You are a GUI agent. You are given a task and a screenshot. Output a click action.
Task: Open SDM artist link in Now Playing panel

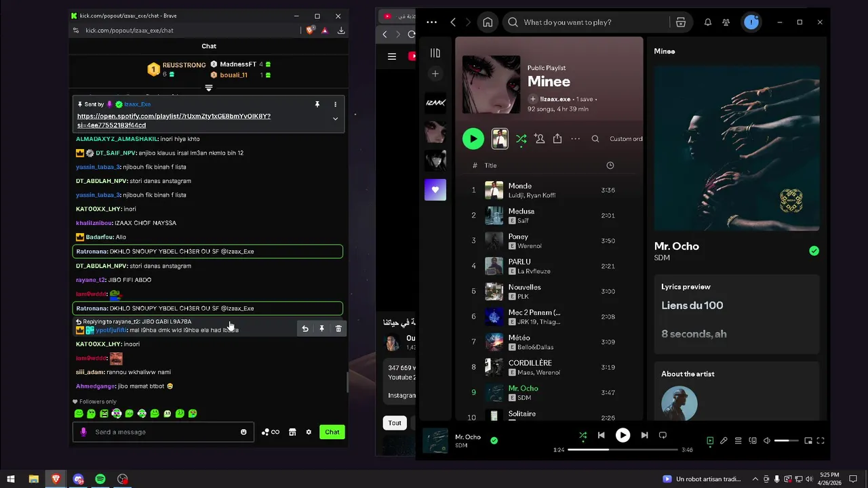(x=662, y=258)
